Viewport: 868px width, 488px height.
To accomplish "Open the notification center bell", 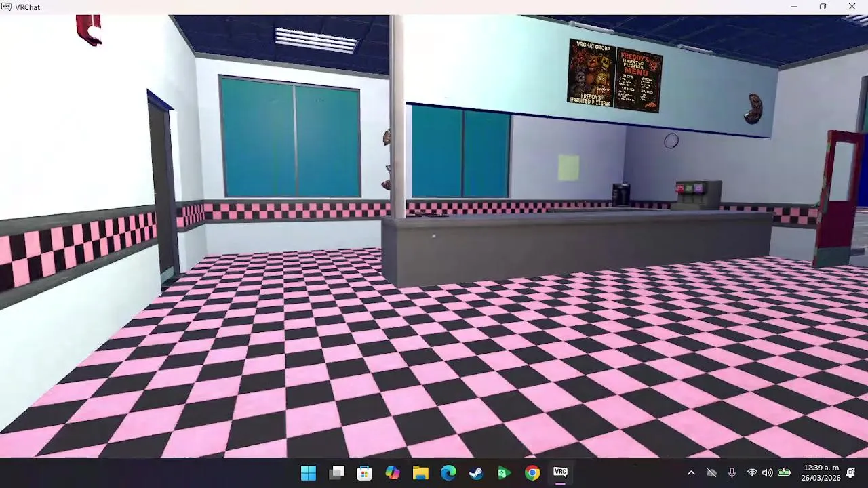I will pos(851,472).
